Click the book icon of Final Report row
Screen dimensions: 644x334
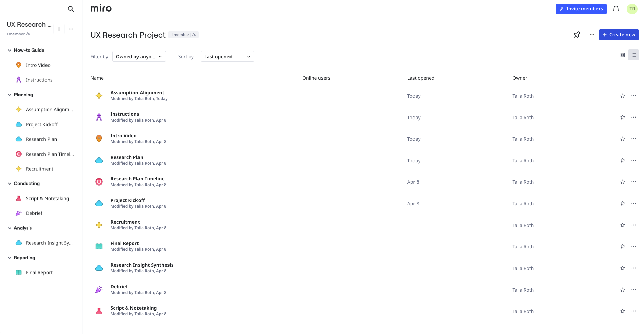(99, 246)
